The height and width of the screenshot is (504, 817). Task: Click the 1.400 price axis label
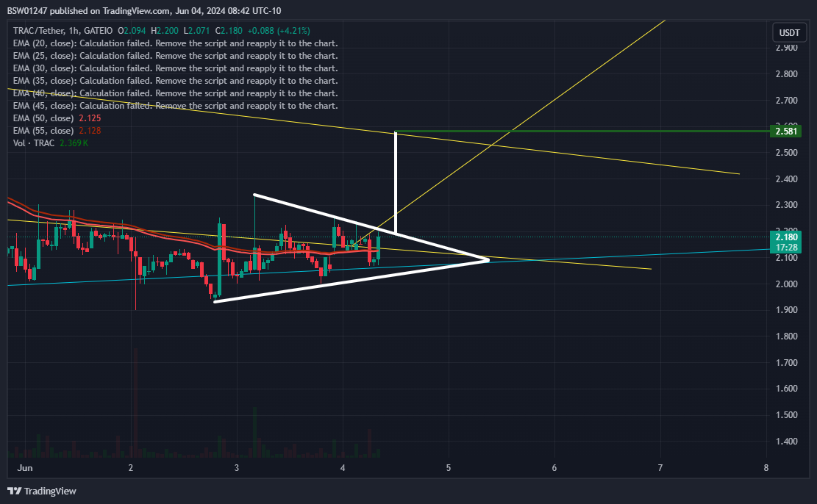(x=786, y=441)
